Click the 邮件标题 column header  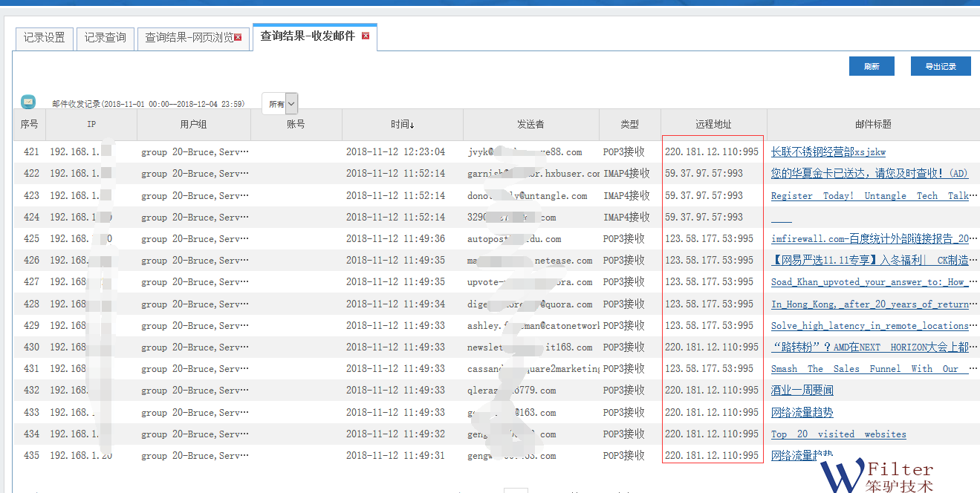coord(873,125)
